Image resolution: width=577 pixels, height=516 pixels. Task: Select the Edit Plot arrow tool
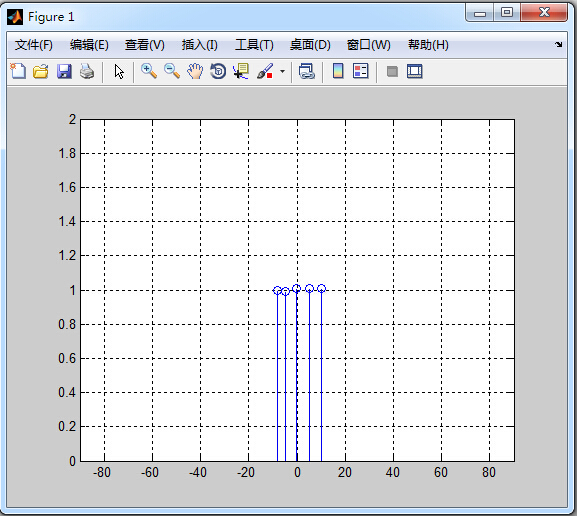click(x=119, y=71)
